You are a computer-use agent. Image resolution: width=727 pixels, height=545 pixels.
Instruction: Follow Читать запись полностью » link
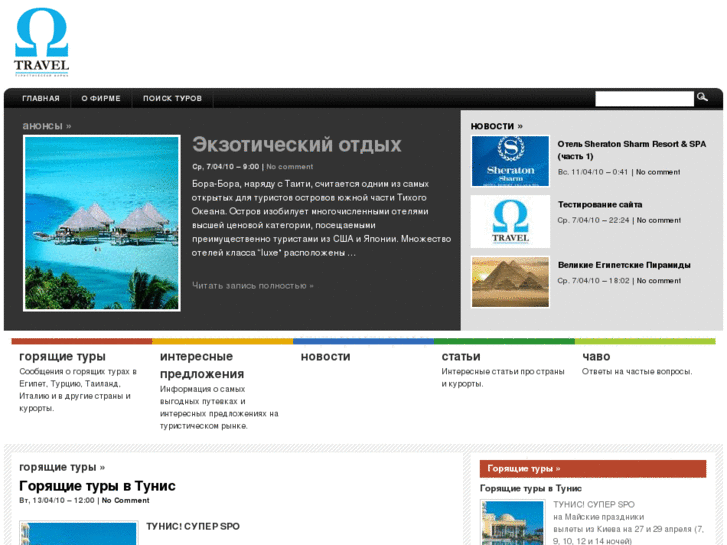click(253, 286)
